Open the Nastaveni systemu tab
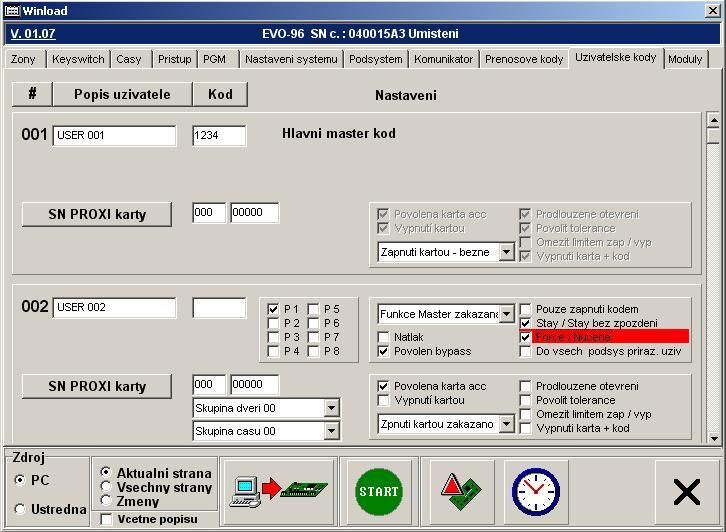The height and width of the screenshot is (532, 726). pyautogui.click(x=291, y=59)
